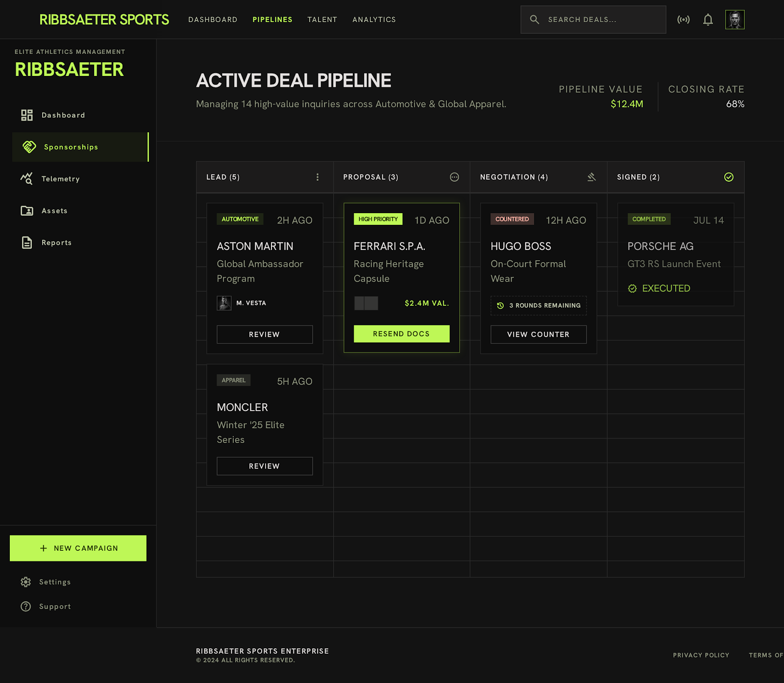
Task: Click the plus icon on New Campaign
Action: tap(44, 548)
